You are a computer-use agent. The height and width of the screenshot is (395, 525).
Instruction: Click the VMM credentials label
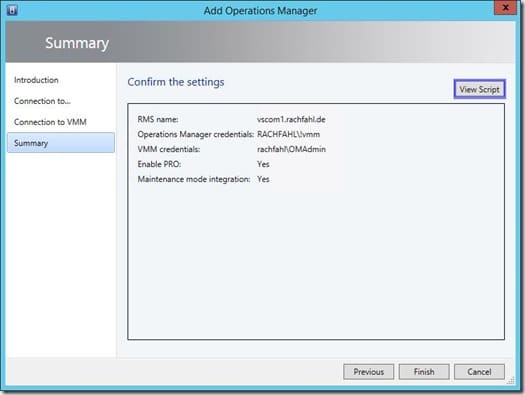tap(169, 149)
